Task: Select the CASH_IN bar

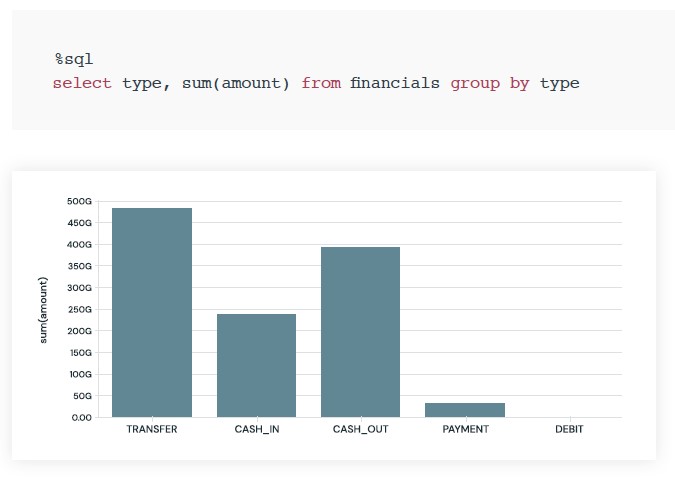Action: click(x=257, y=366)
